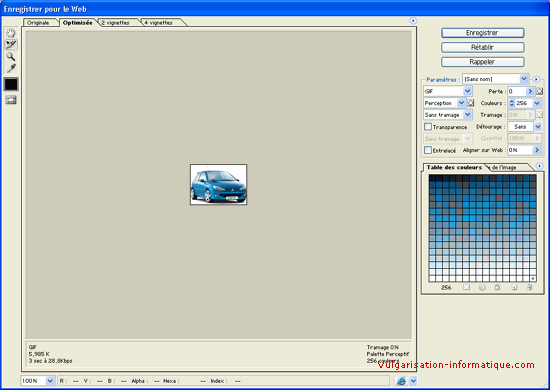
Task: Enable the Transparence checkbox
Action: pos(428,127)
